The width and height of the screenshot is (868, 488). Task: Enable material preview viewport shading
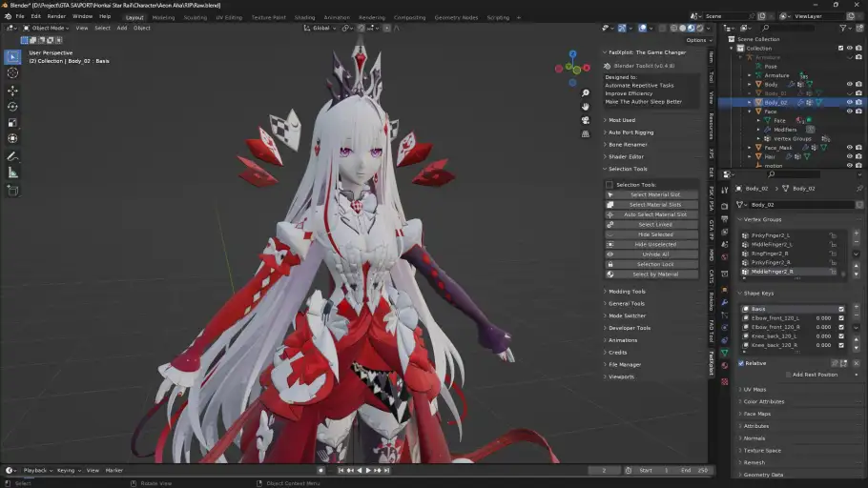coord(691,28)
